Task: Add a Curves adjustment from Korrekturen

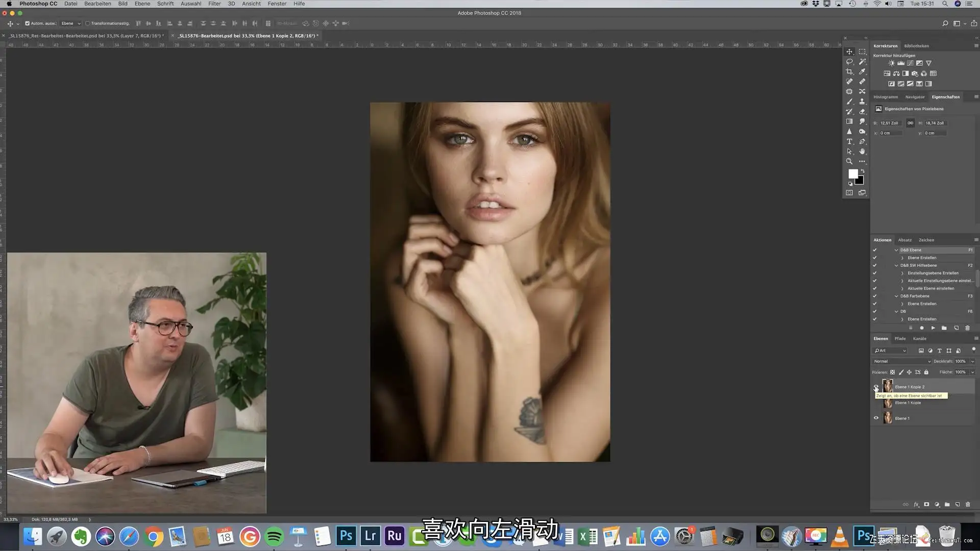Action: pos(910,63)
